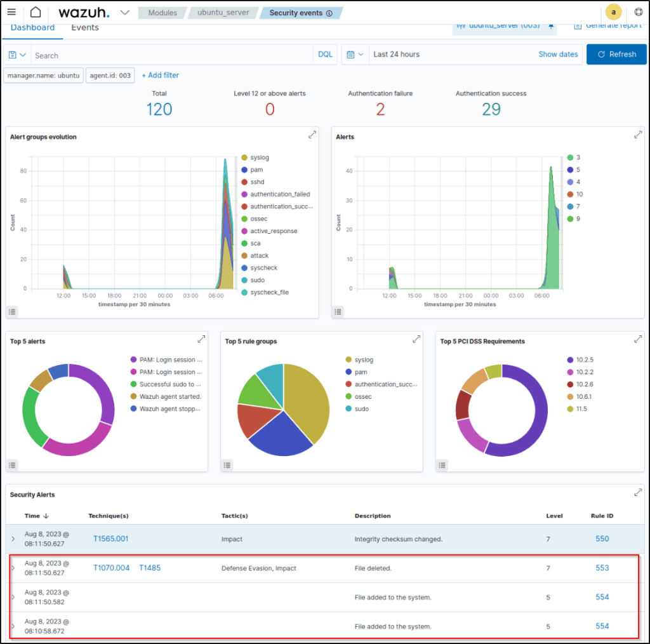This screenshot has height=644, width=650.
Task: Toggle legend for Top 5 rule groups
Action: [227, 465]
